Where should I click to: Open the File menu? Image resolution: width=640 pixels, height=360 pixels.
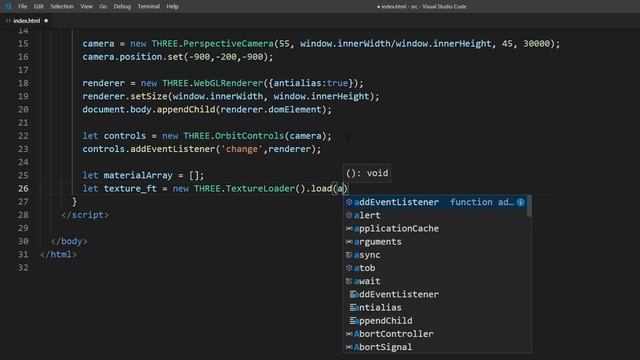click(22, 7)
